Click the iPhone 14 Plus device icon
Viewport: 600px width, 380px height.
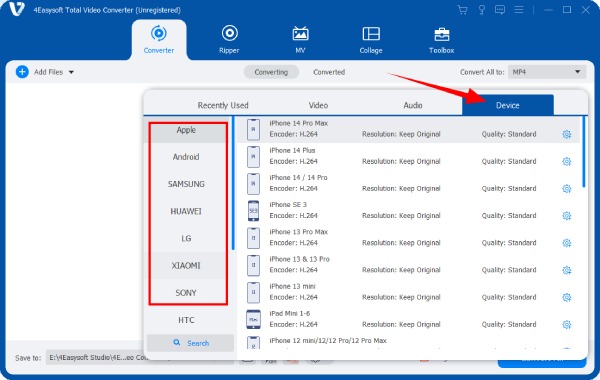click(x=253, y=157)
